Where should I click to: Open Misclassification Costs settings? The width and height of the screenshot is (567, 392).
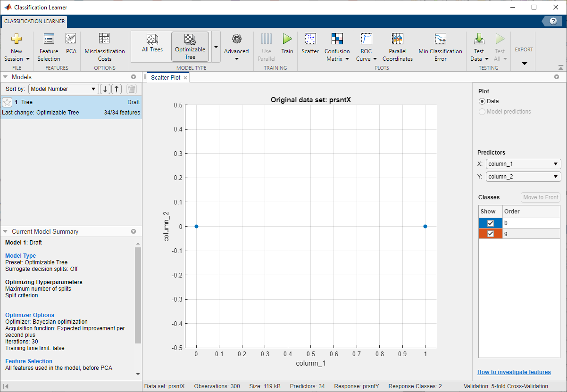tap(105, 48)
